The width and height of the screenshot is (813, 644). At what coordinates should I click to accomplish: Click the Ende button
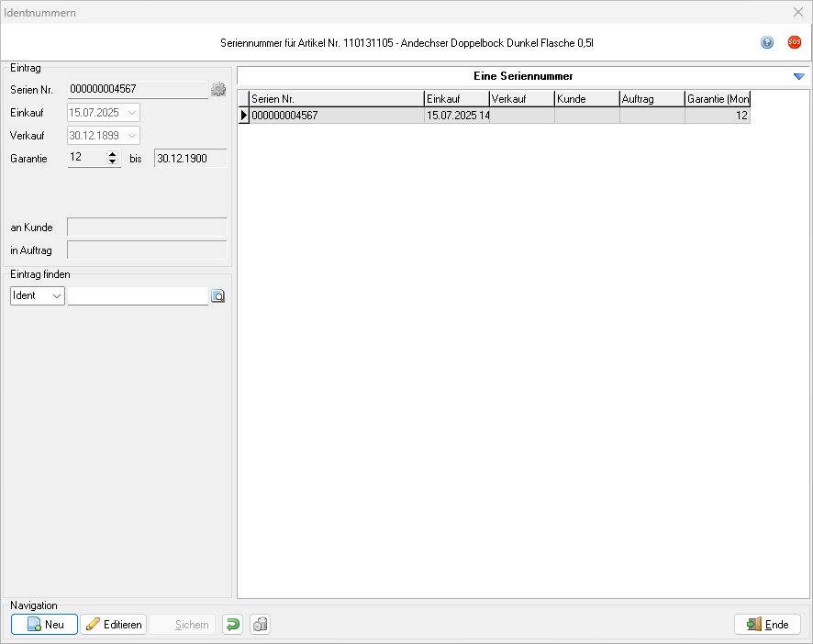click(x=767, y=625)
